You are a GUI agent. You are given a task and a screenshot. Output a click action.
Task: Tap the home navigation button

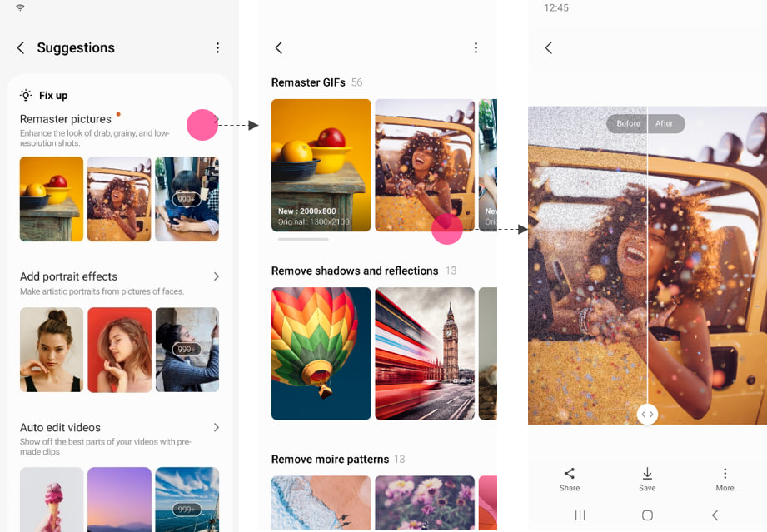647,515
